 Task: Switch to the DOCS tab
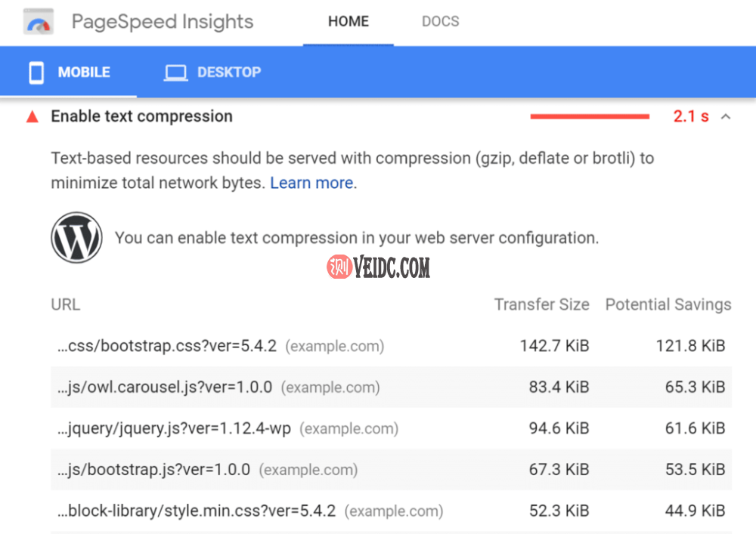click(x=440, y=21)
